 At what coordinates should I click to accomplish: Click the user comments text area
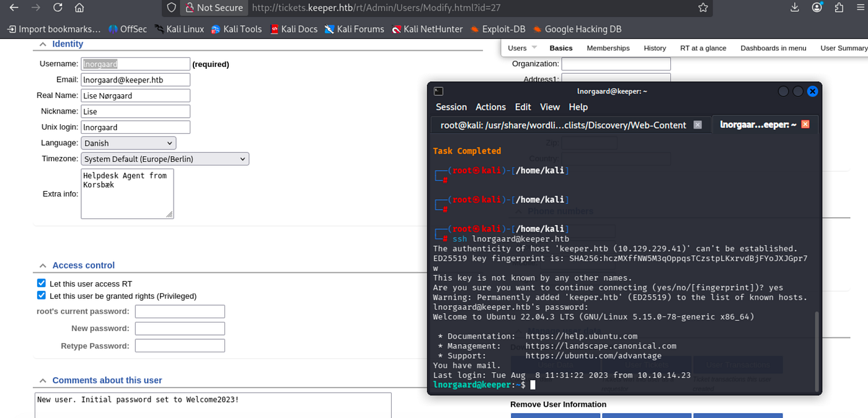[213, 405]
